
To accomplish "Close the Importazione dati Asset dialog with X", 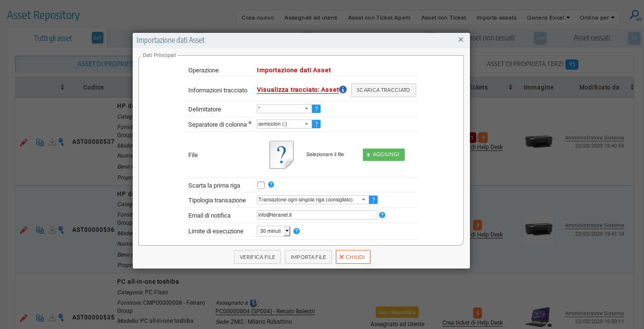I will click(x=460, y=40).
